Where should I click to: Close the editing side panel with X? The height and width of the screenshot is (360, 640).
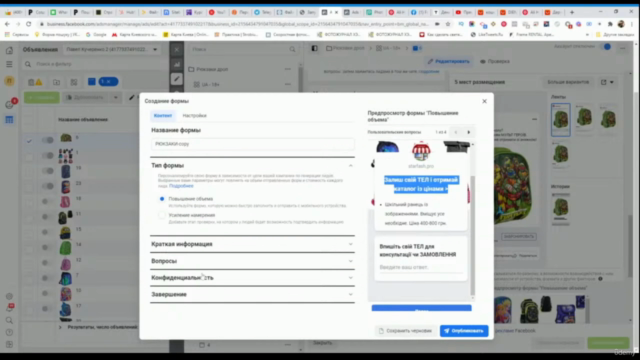(x=177, y=50)
